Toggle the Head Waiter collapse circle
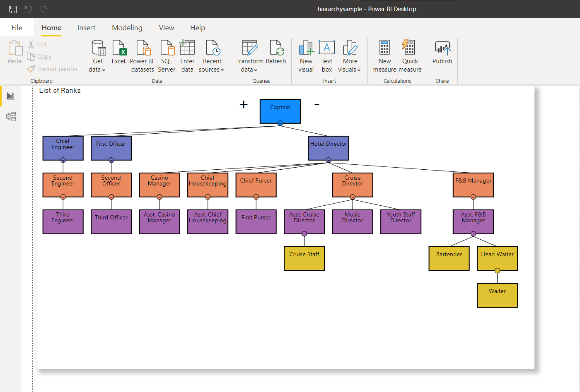Image resolution: width=580 pixels, height=392 pixels. [497, 271]
